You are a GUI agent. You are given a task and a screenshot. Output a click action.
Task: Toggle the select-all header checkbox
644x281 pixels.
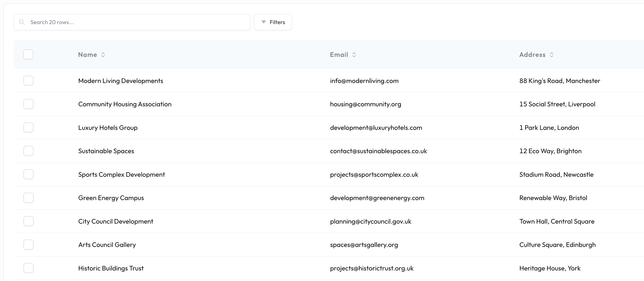coord(28,55)
